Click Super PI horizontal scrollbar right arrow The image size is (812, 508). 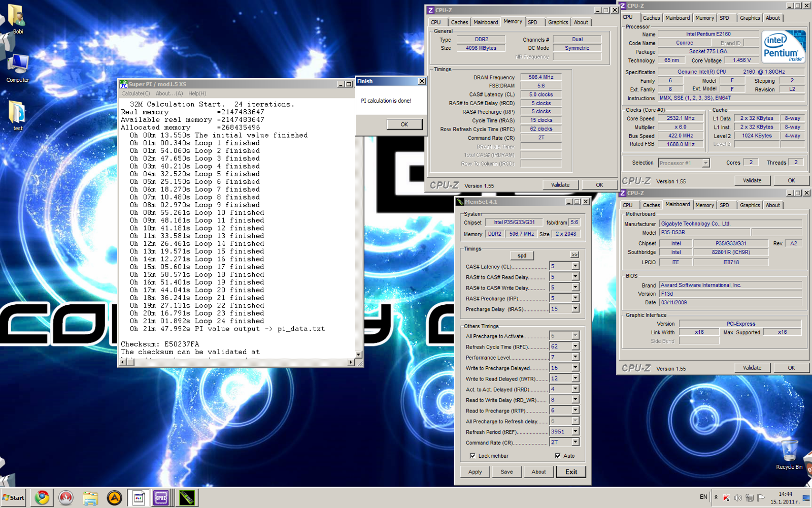351,362
